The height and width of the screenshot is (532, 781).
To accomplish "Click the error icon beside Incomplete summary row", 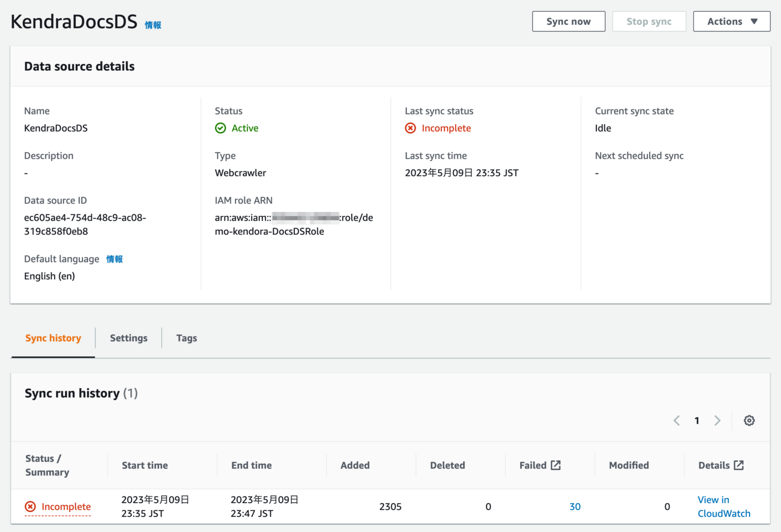I will coord(30,506).
